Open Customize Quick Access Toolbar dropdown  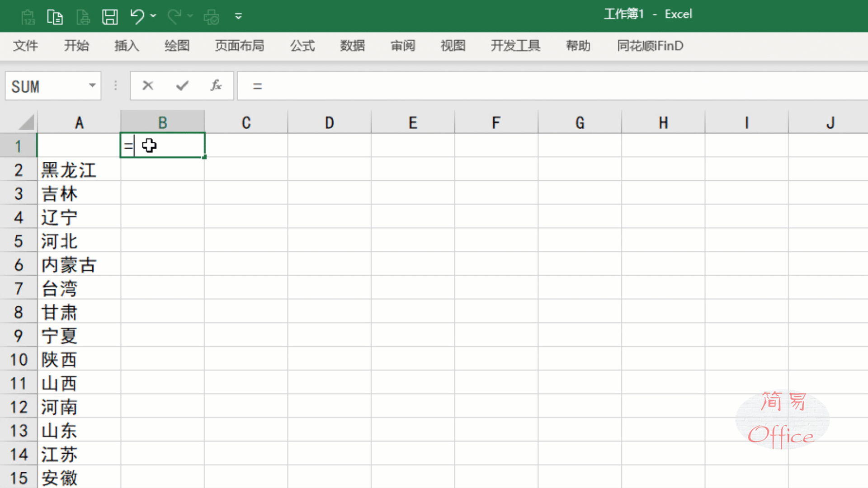[238, 17]
